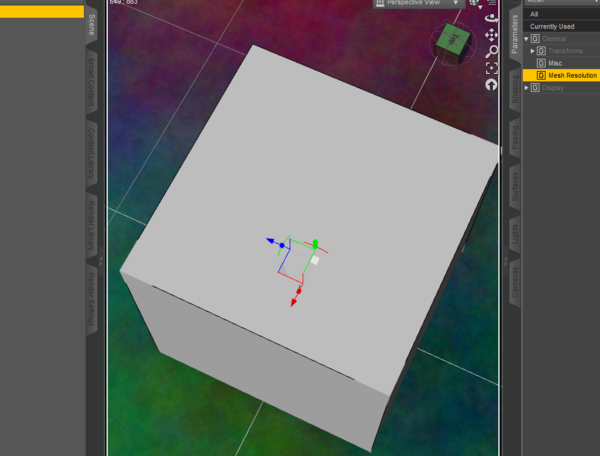Screen dimensions: 600x456
Task: Click the blue Z-axis gizmo arrow
Action: pyautogui.click(x=271, y=241)
